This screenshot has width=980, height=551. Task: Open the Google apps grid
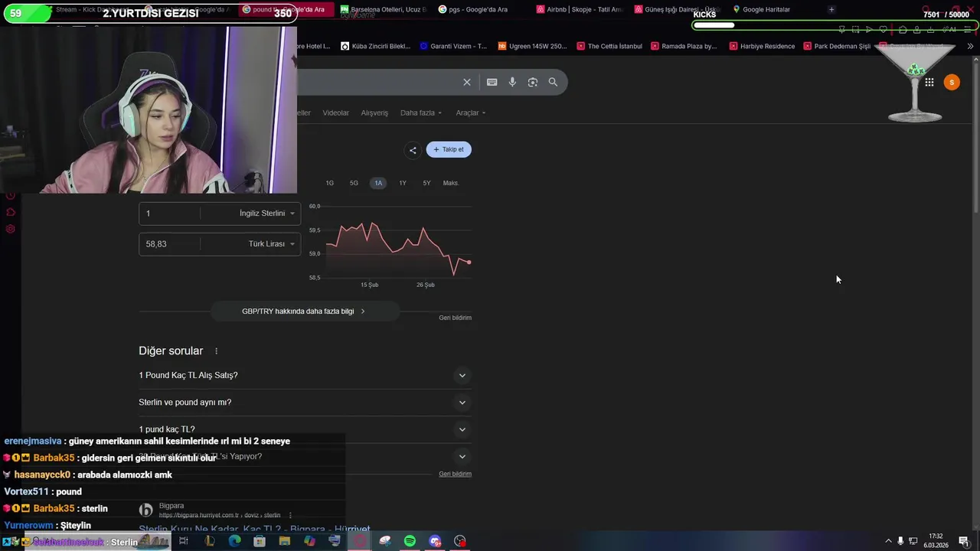(929, 83)
